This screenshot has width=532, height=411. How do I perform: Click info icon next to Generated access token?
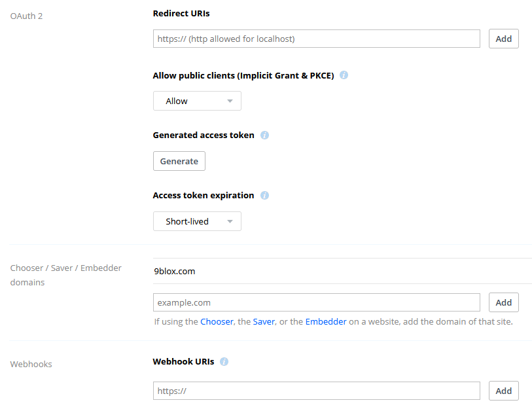264,135
